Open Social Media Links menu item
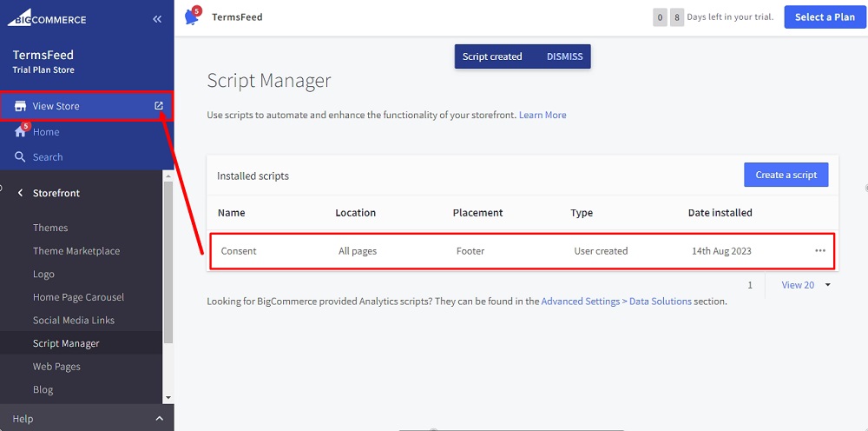Image resolution: width=868 pixels, height=431 pixels. click(74, 320)
